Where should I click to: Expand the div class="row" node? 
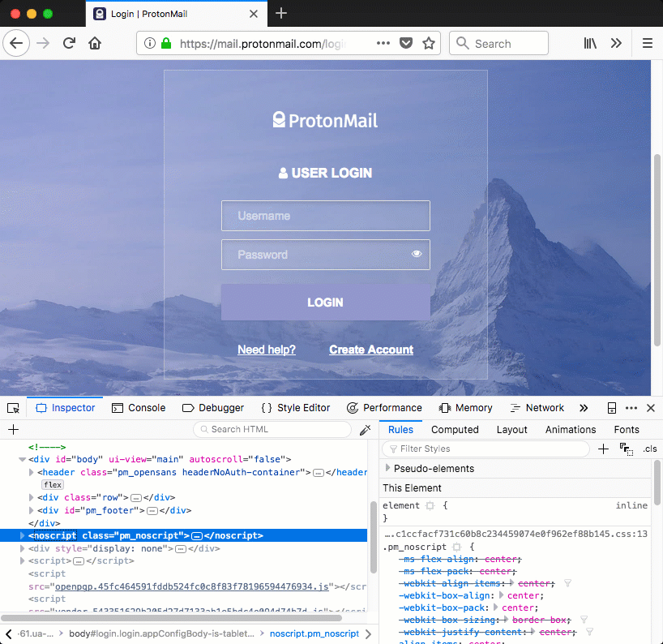[31, 497]
